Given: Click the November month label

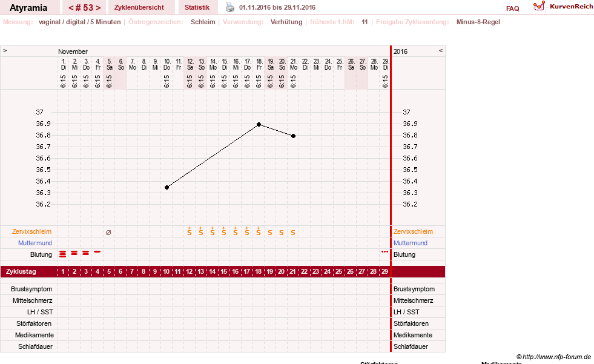Looking at the screenshot, I should click(73, 51).
